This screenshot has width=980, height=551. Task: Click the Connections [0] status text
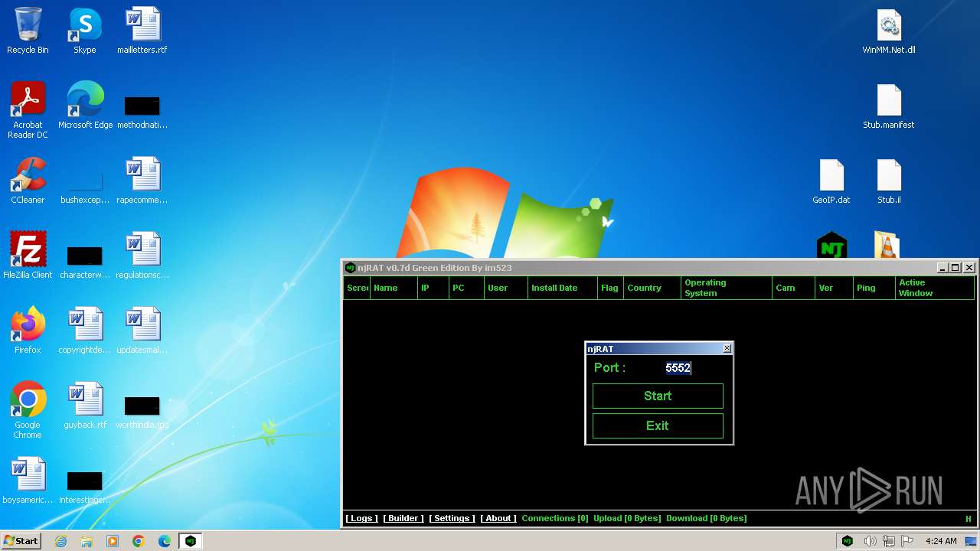click(555, 518)
